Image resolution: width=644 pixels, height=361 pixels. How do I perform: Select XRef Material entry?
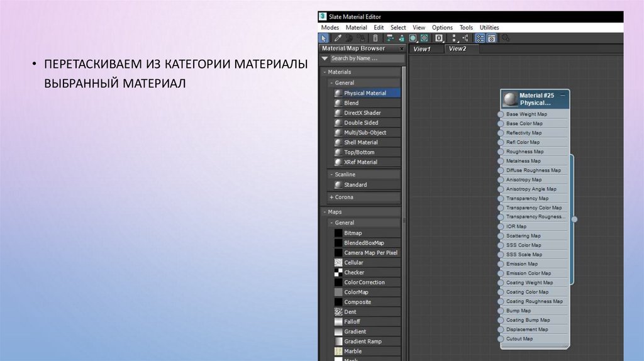[367, 162]
